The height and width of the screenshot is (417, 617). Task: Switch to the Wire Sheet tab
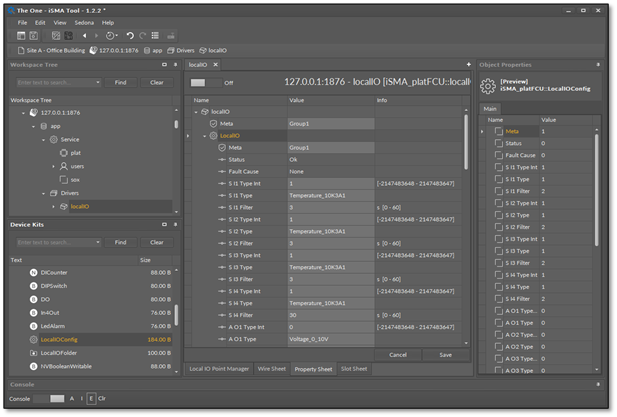pyautogui.click(x=271, y=369)
